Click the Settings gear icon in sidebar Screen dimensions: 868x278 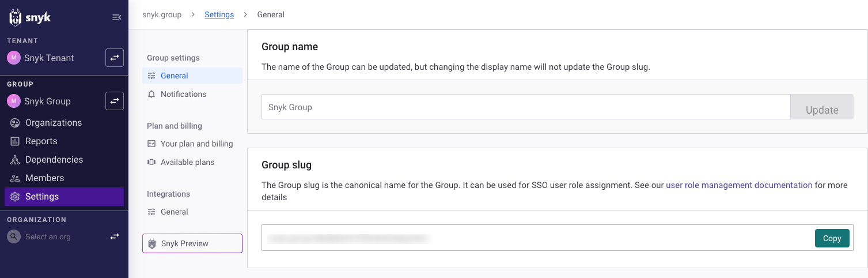click(15, 197)
